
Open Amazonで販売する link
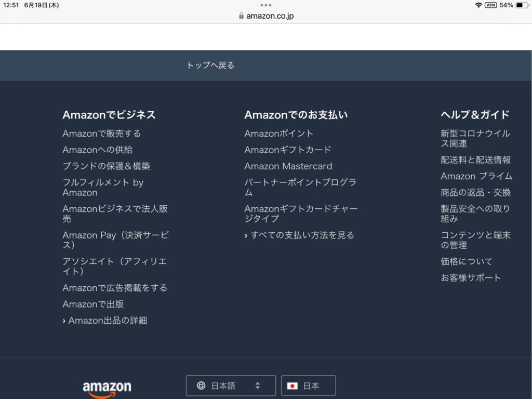click(x=102, y=134)
